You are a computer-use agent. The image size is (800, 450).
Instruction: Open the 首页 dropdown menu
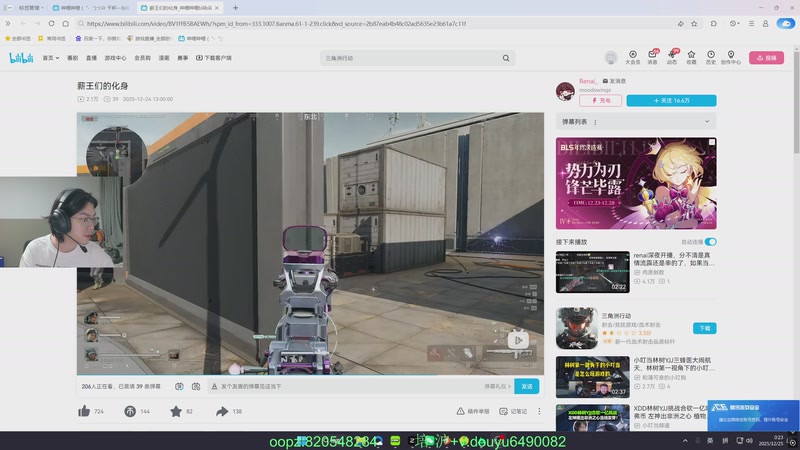coord(51,58)
